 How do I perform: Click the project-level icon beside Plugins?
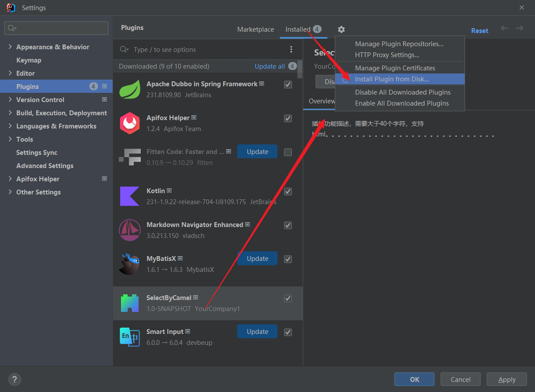click(x=104, y=86)
